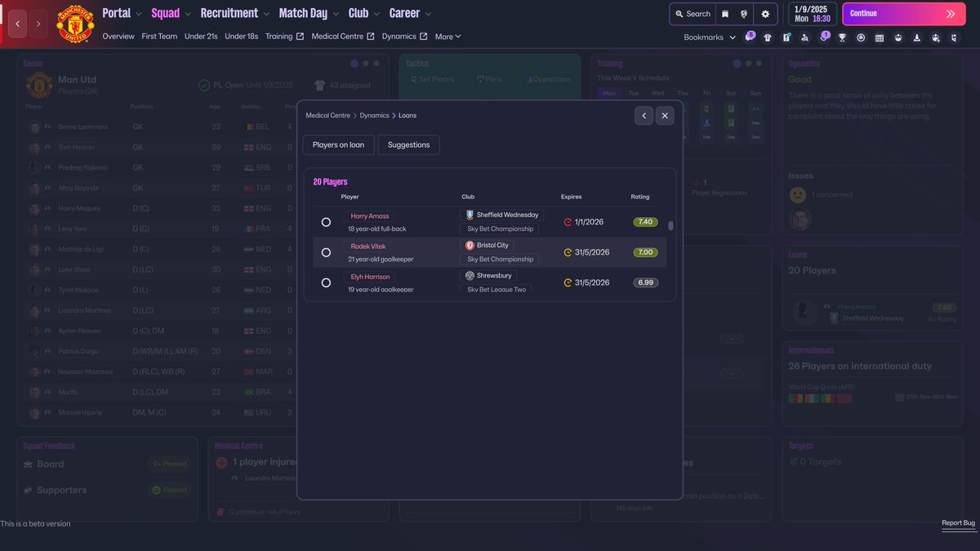
Task: Click the Dynamics breadcrumb in the dialog
Action: coord(374,116)
